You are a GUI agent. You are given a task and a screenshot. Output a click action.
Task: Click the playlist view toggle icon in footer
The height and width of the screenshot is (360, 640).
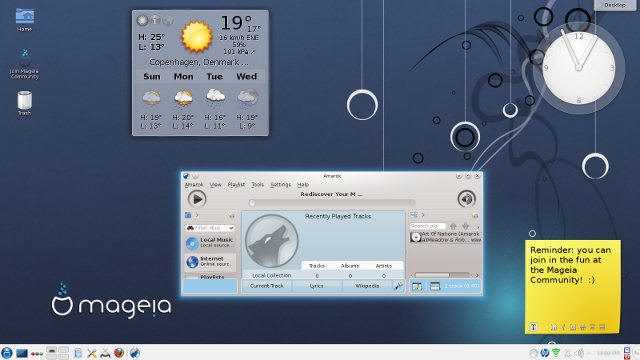435,287
